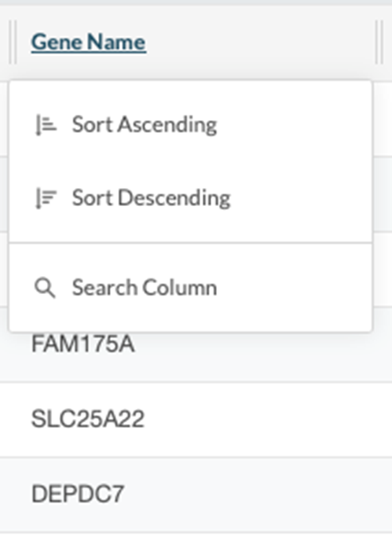Choose Sort Descending from the column menu
This screenshot has height=548, width=392.
(x=191, y=198)
